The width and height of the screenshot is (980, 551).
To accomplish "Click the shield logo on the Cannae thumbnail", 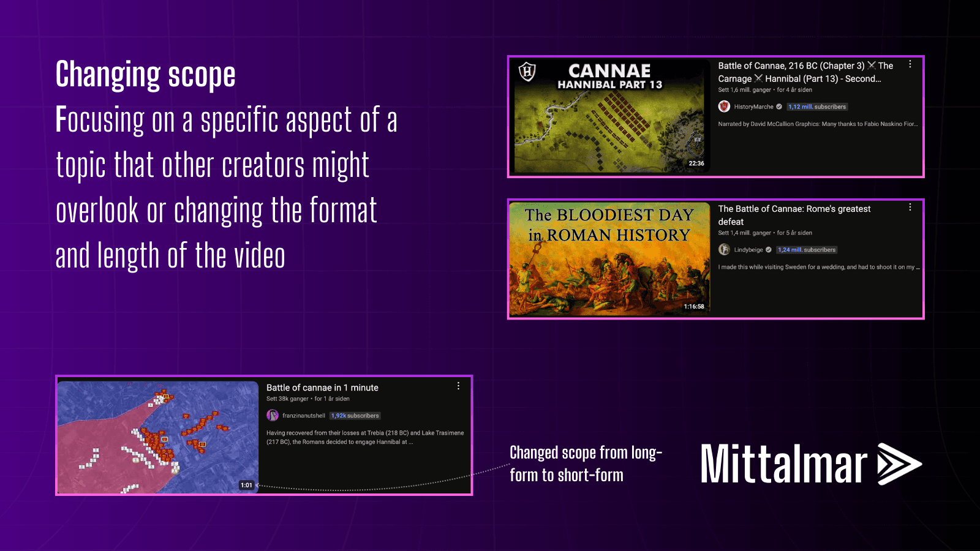I will [x=527, y=72].
